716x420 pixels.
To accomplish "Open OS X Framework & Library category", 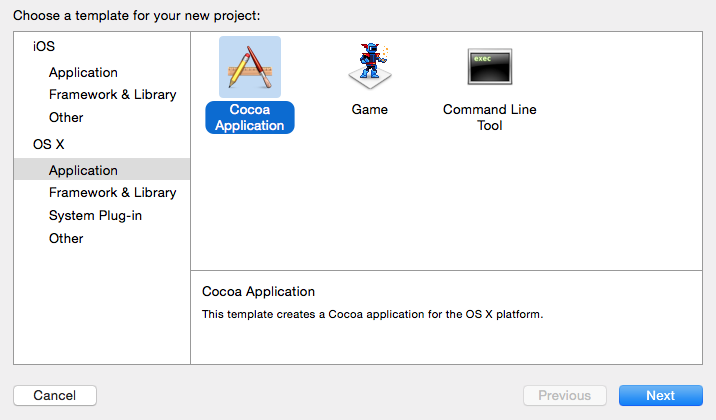I will click(x=112, y=192).
